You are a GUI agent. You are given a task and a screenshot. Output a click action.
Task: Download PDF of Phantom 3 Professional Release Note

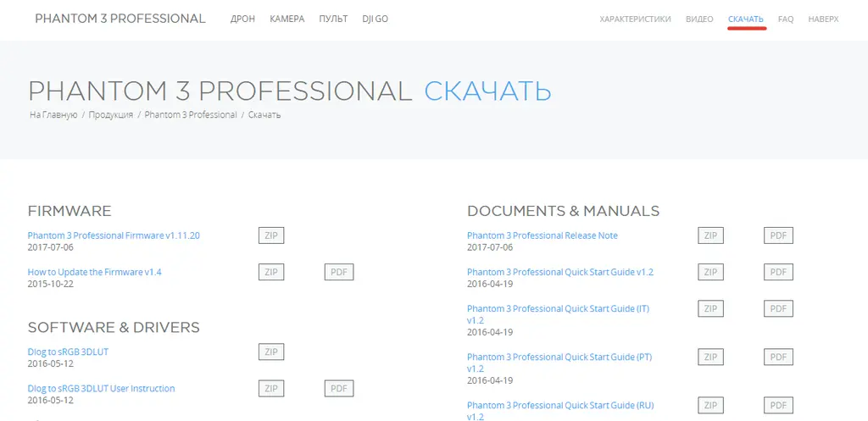coord(777,235)
